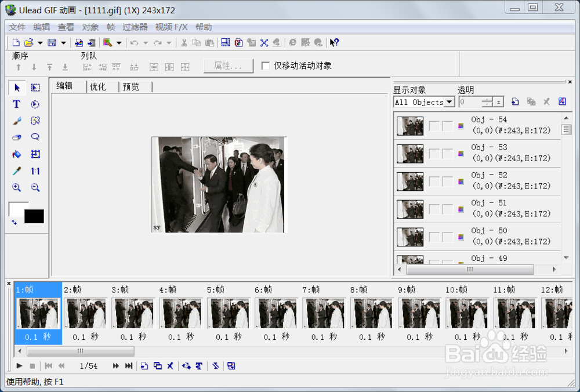The height and width of the screenshot is (392, 580).
Task: Click the Duplicate frame icon in playback bar
Action: [x=158, y=366]
